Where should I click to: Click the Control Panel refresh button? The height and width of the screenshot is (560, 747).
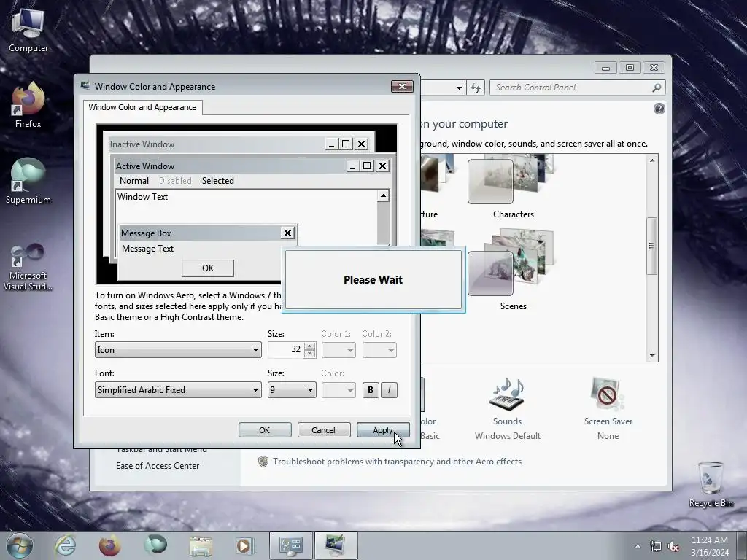476,87
